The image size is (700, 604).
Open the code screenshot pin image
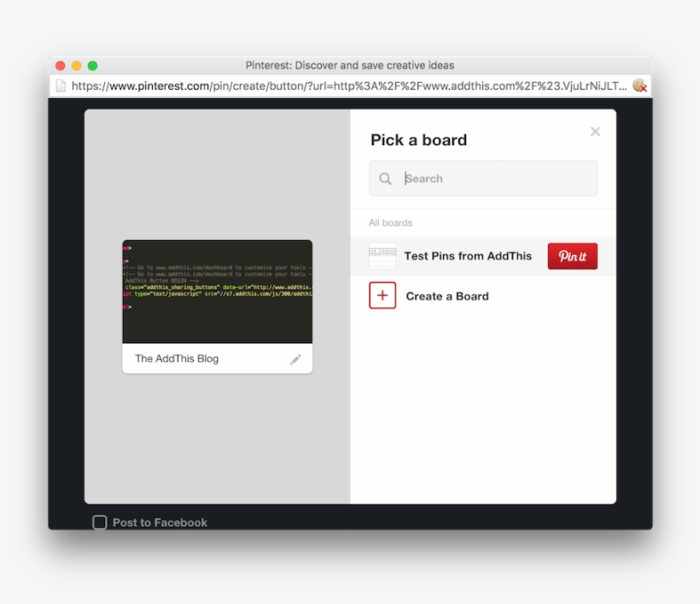218,291
